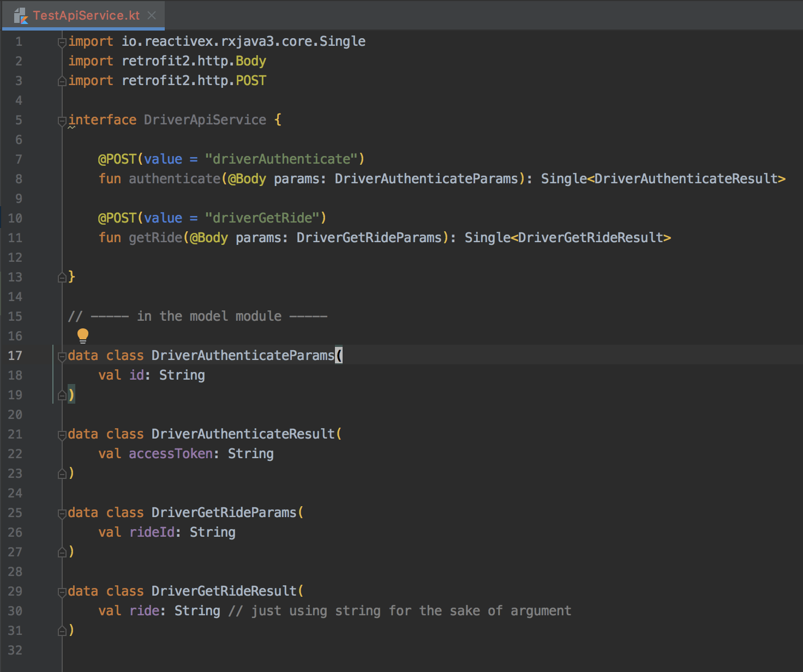Collapse DriverGetRideResult class fold at line 29
This screenshot has height=672, width=803.
[62, 592]
